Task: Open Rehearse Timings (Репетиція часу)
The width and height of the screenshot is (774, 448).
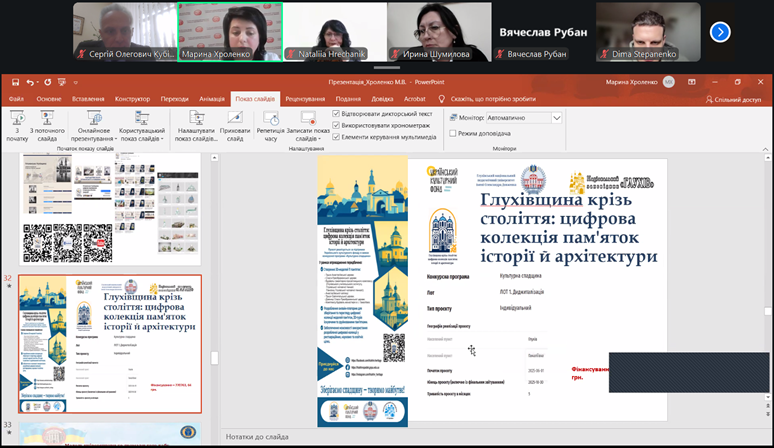Action: [270, 124]
